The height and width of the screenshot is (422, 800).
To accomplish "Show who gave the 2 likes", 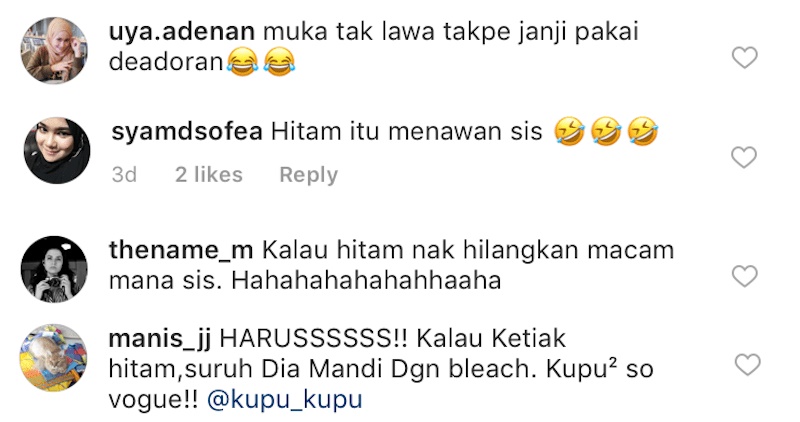I will 209,175.
